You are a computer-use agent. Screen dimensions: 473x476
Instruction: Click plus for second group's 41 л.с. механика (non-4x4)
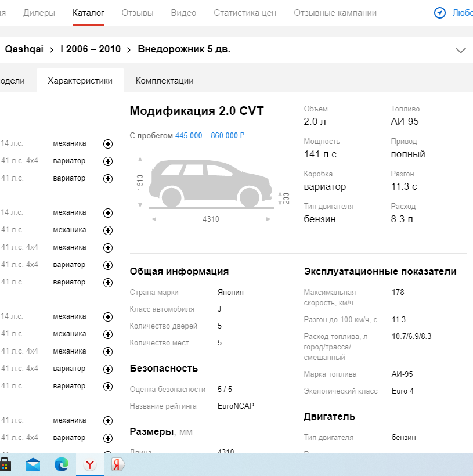(x=108, y=230)
